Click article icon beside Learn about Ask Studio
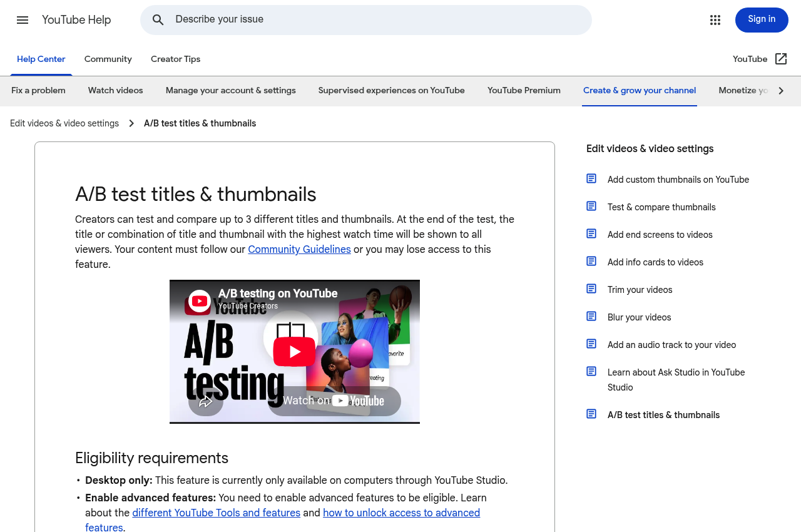This screenshot has width=801, height=532. click(x=591, y=371)
